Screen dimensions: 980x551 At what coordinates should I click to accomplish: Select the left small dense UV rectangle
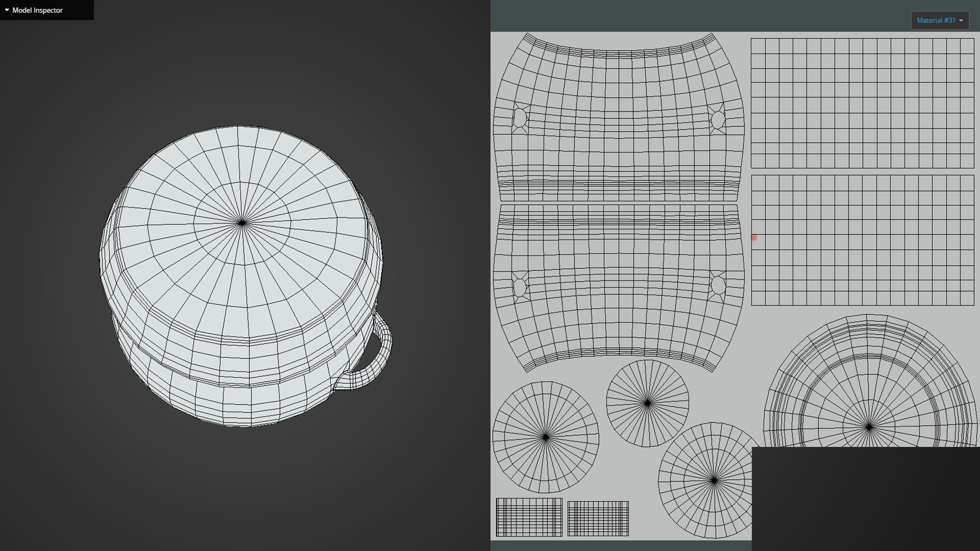529,517
